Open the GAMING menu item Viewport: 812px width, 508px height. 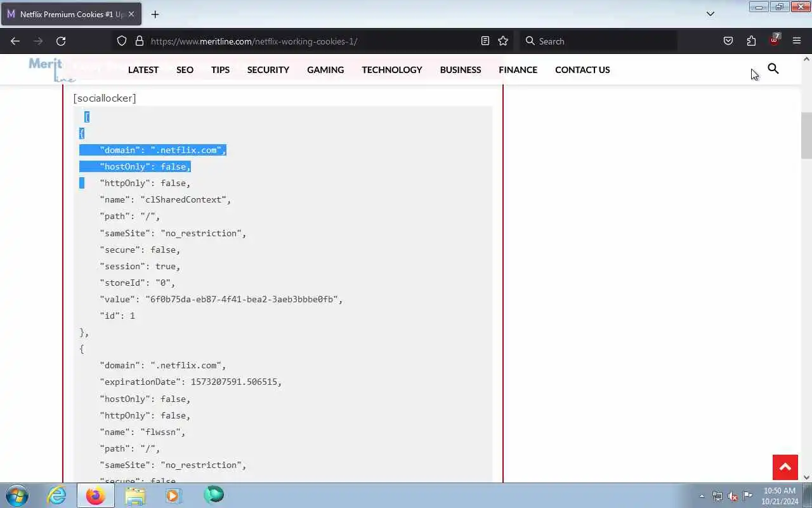pyautogui.click(x=325, y=70)
